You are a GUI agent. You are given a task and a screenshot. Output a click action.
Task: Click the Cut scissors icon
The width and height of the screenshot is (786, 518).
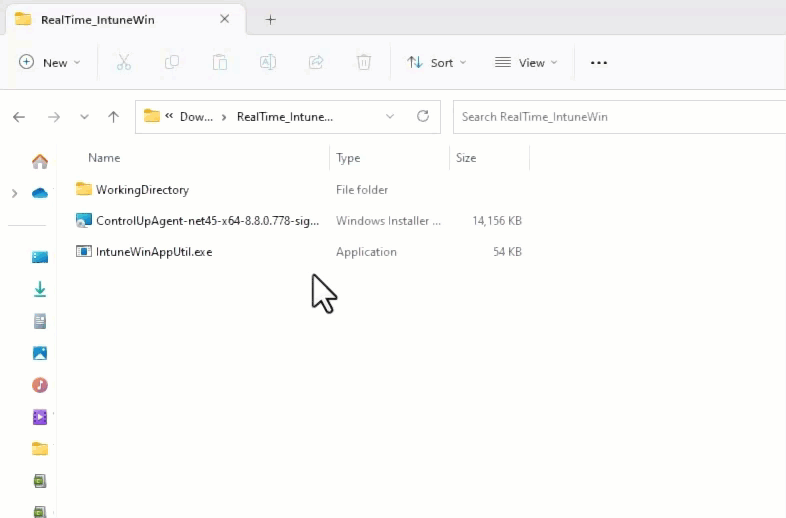(x=124, y=63)
